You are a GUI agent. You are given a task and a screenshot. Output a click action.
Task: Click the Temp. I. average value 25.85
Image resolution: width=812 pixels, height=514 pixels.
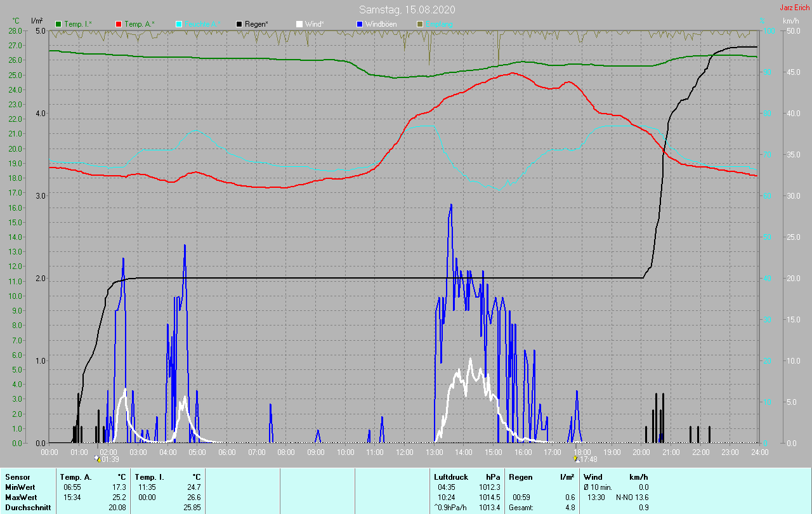pos(192,508)
